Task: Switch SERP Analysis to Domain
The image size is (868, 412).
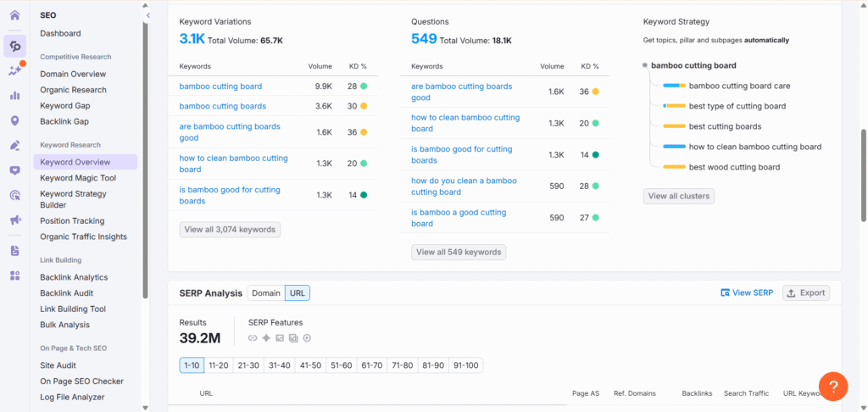Action: tap(266, 293)
